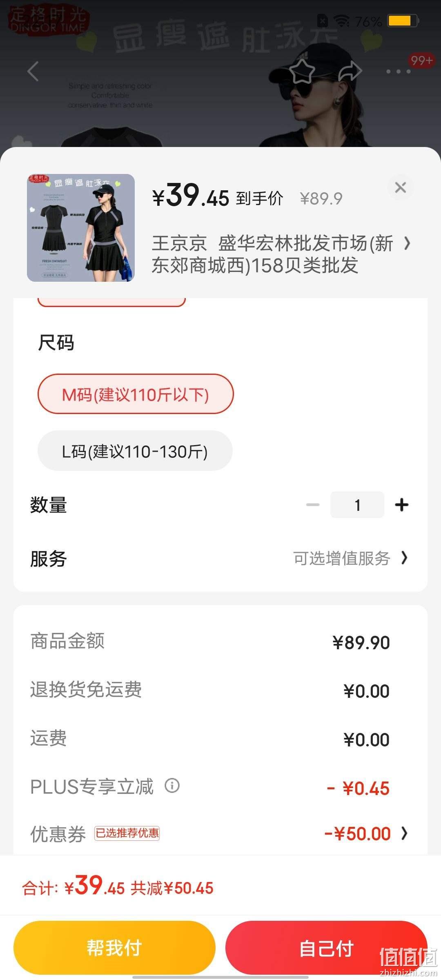
Task: Select M码(建议110斤以下) size
Action: (x=136, y=394)
